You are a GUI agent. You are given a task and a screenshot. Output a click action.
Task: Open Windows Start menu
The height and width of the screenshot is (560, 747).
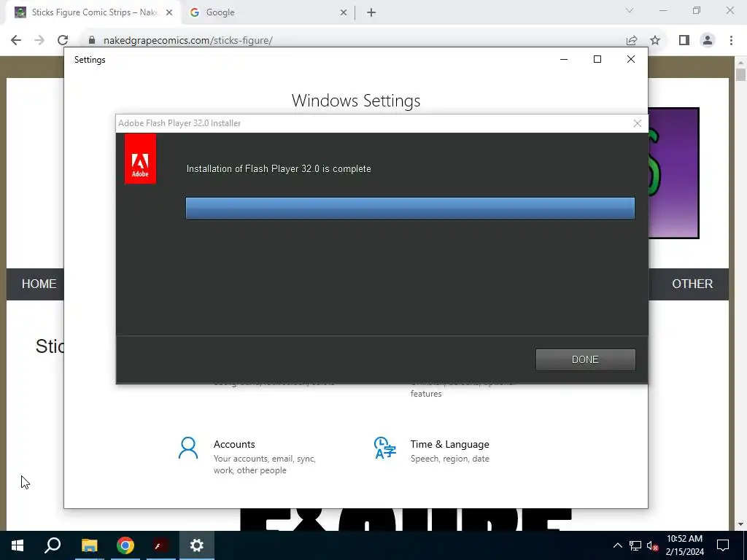18,545
